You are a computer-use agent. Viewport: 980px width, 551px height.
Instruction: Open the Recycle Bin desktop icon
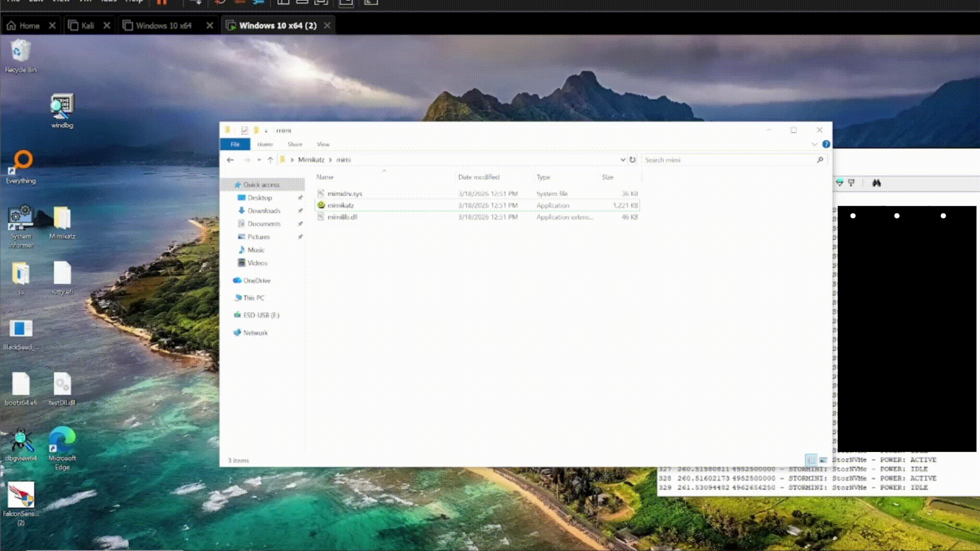(x=20, y=56)
